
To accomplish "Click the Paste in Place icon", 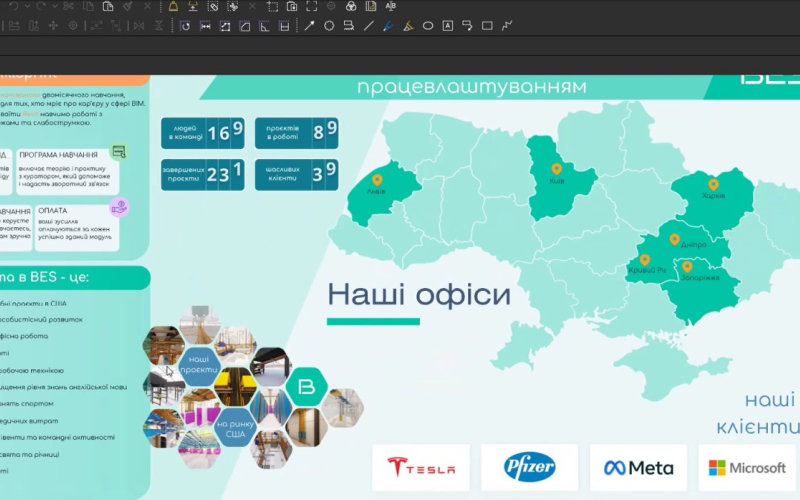I will pos(292,6).
